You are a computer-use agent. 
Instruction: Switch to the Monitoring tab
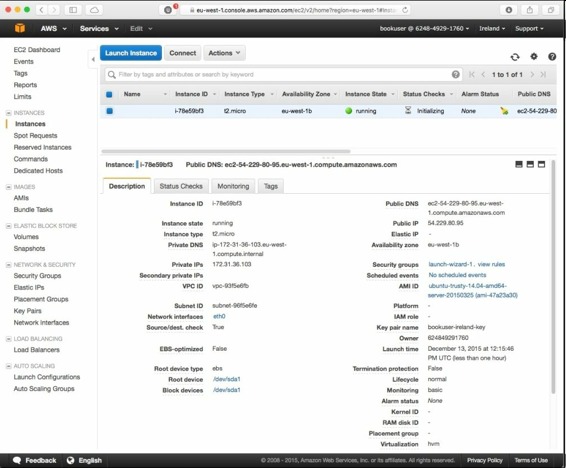point(233,186)
